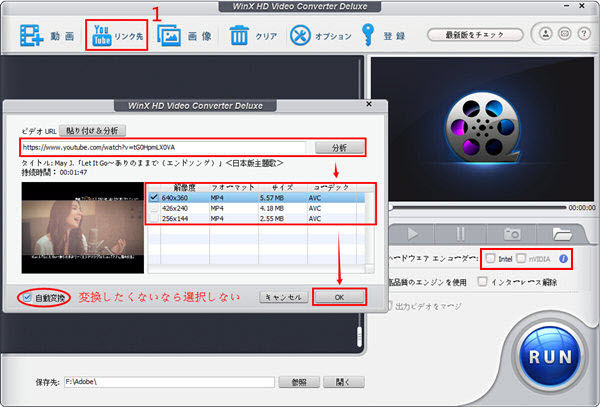Image resolution: width=600 pixels, height=407 pixels.
Task: Click the user account round icon
Action: click(546, 34)
